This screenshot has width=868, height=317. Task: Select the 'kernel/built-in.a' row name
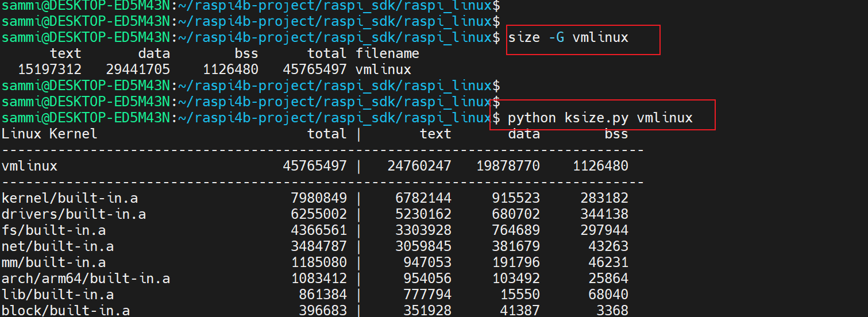(70, 199)
